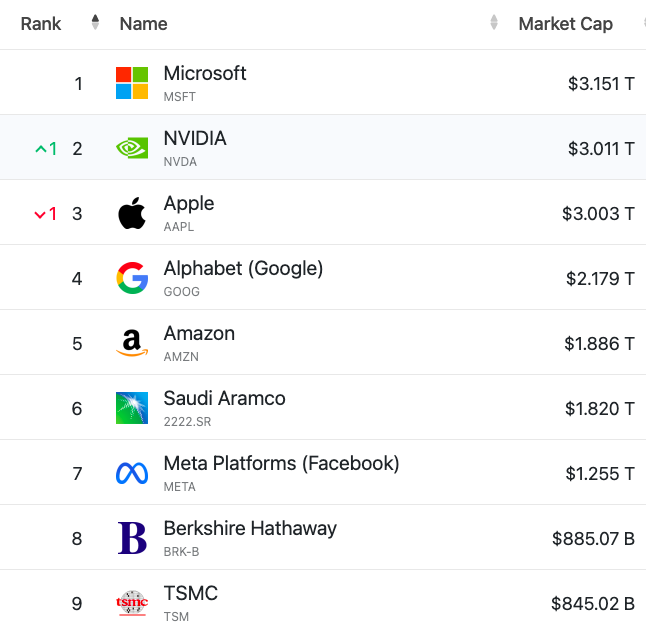Open the Microsoft company link

click(x=205, y=74)
